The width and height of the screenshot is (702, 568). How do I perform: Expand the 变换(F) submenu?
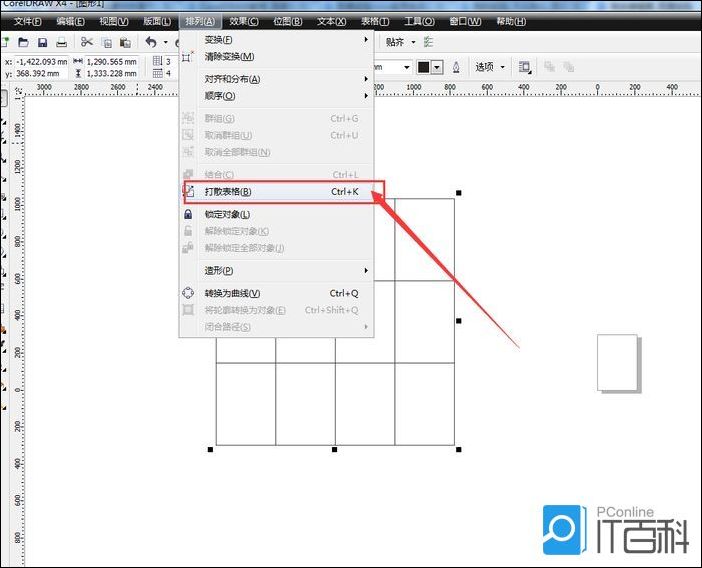click(277, 40)
